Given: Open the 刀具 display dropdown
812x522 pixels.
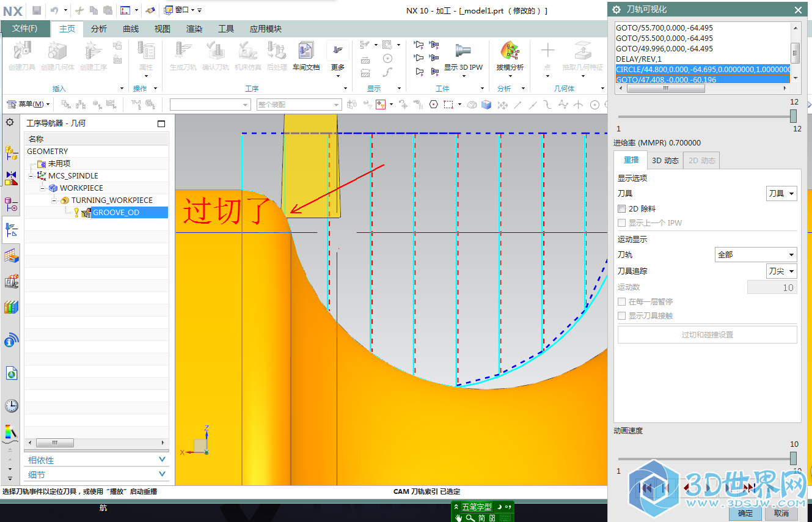Looking at the screenshot, I should 781,194.
